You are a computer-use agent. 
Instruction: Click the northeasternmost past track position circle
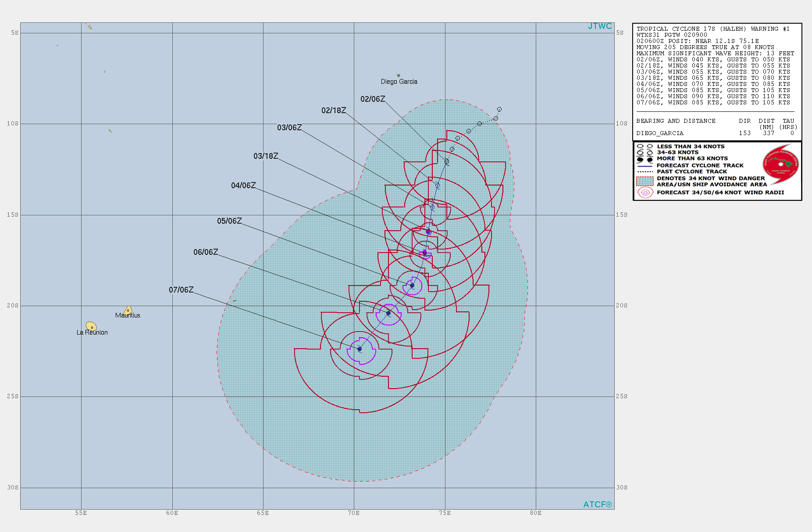(x=499, y=110)
